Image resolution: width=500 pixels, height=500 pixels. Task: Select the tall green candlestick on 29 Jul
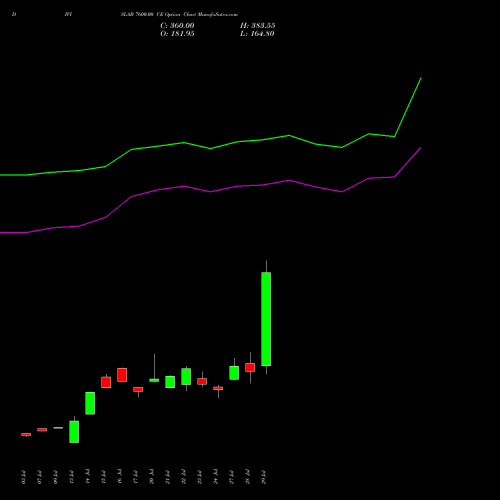tap(266, 319)
